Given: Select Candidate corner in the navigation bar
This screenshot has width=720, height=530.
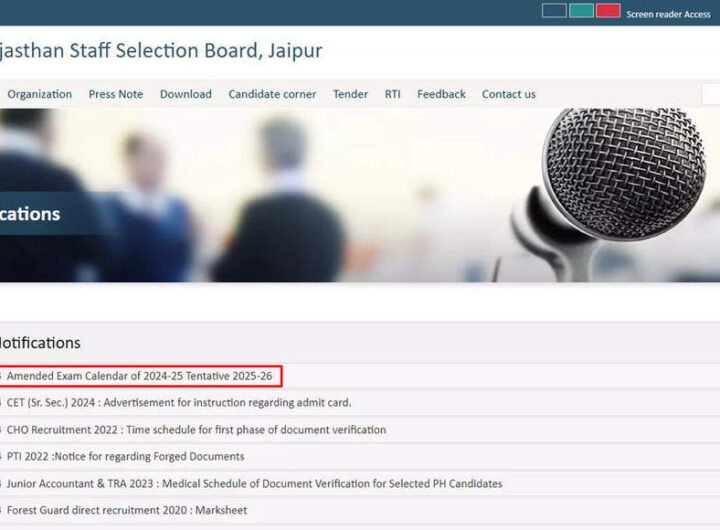Looking at the screenshot, I should (x=272, y=94).
